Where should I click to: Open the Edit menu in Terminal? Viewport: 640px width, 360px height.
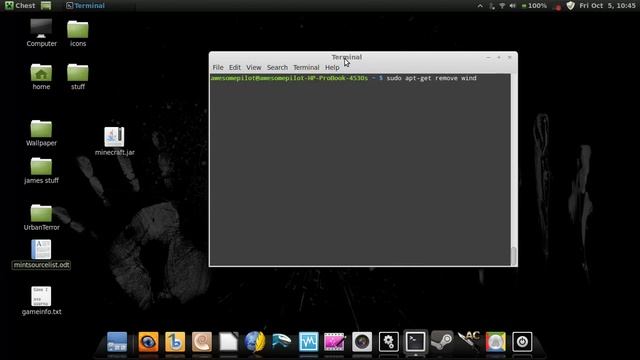(x=235, y=67)
